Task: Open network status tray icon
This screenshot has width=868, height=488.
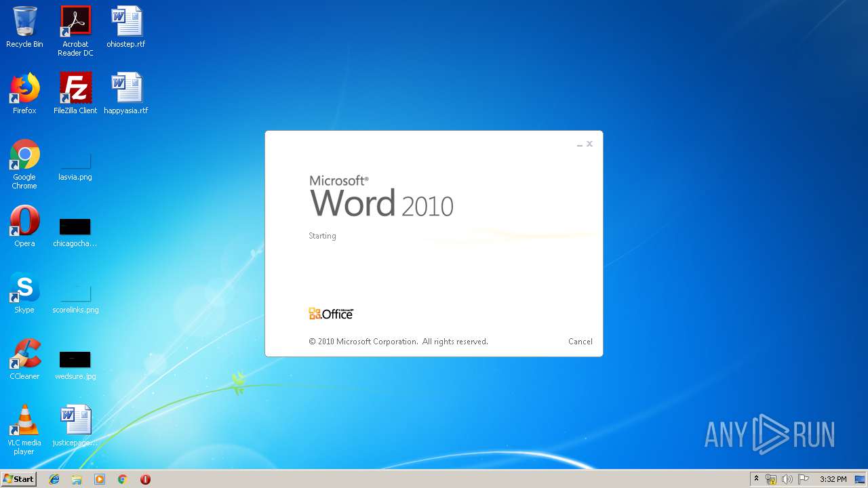Action: [x=771, y=479]
